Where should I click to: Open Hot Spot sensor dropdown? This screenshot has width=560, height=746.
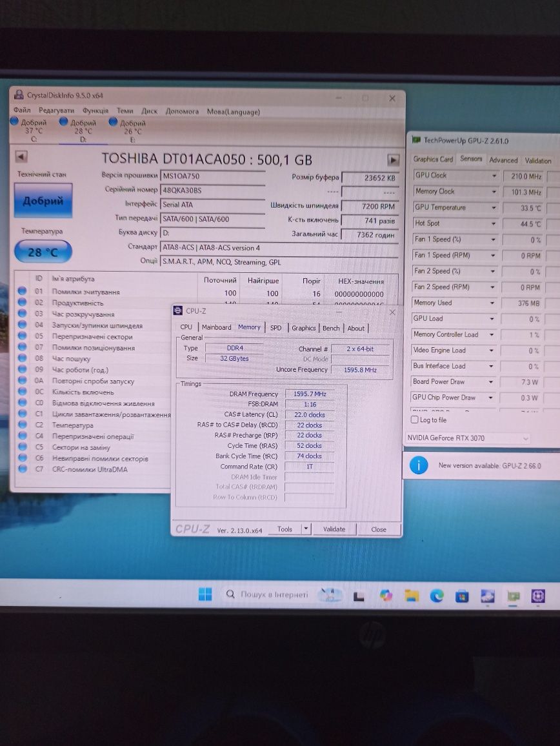pos(494,223)
